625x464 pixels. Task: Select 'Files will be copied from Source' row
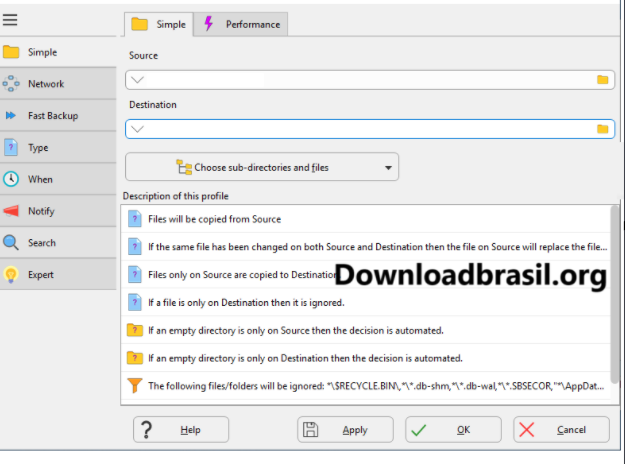(x=366, y=219)
